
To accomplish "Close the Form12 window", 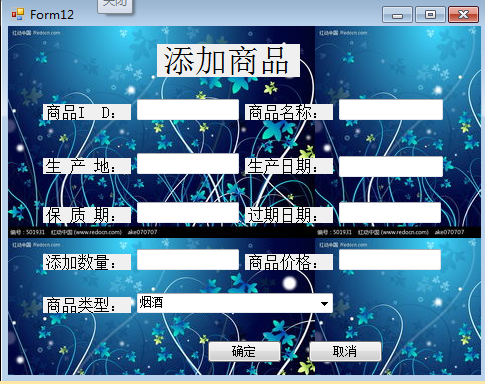I will (463, 15).
